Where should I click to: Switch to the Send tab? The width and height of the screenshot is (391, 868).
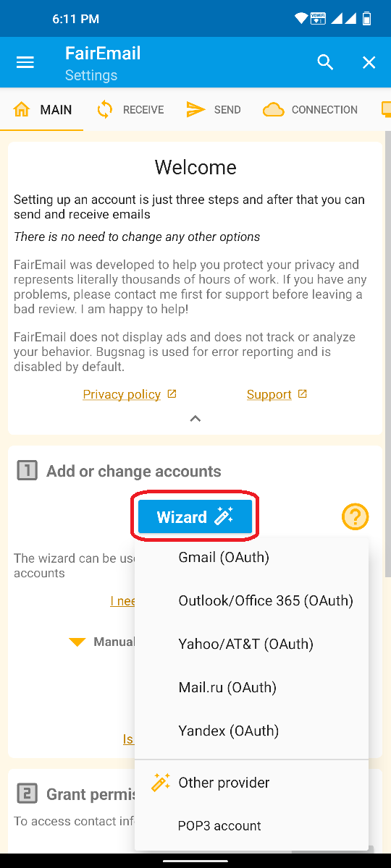click(213, 110)
